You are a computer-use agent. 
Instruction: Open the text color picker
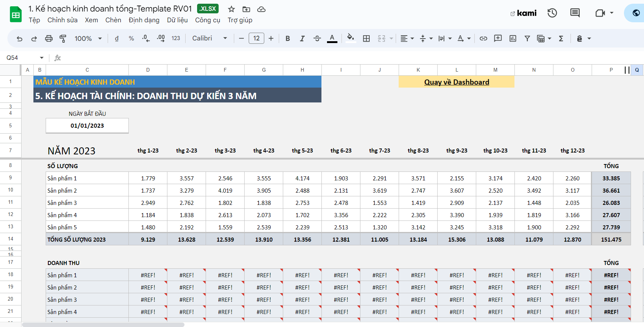332,39
